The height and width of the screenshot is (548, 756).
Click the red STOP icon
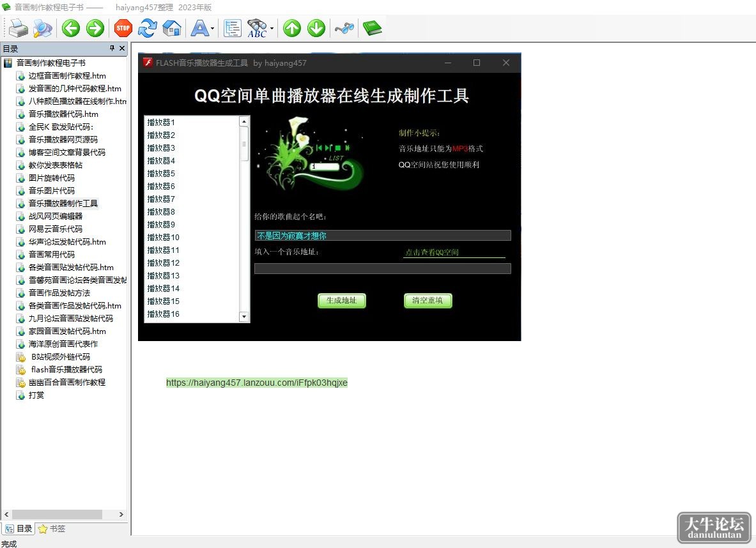(123, 29)
